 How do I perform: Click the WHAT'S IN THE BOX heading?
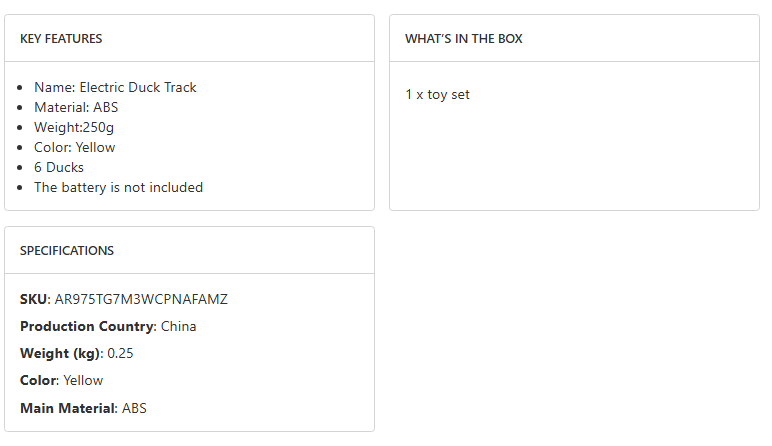point(463,39)
